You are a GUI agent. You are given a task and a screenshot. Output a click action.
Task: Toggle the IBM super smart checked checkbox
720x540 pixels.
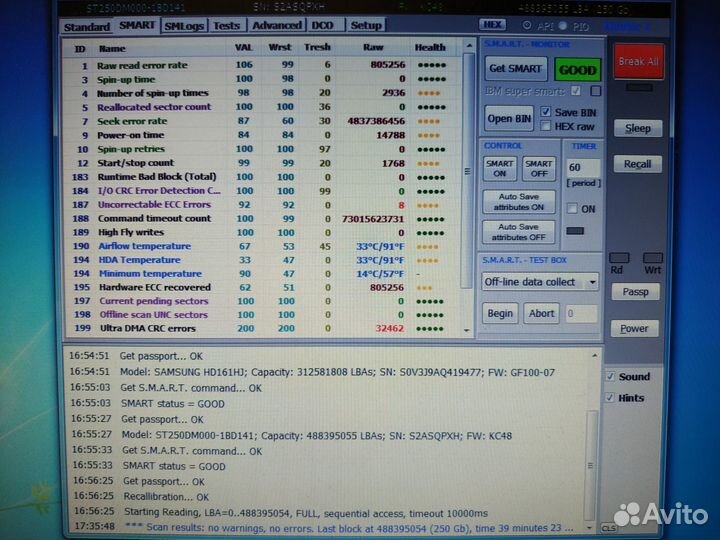576,91
